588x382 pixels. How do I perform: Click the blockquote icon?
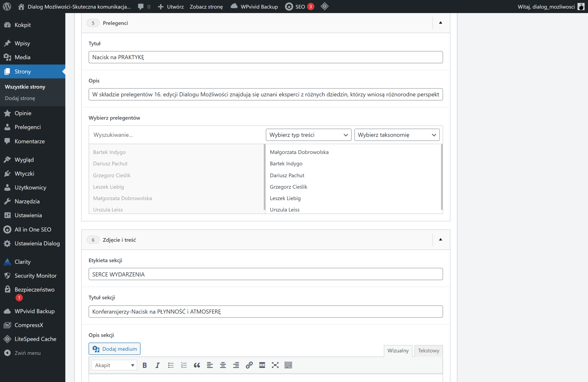point(197,365)
